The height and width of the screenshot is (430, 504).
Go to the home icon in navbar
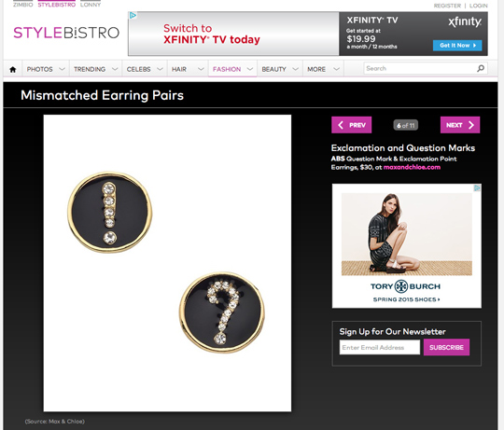click(13, 69)
